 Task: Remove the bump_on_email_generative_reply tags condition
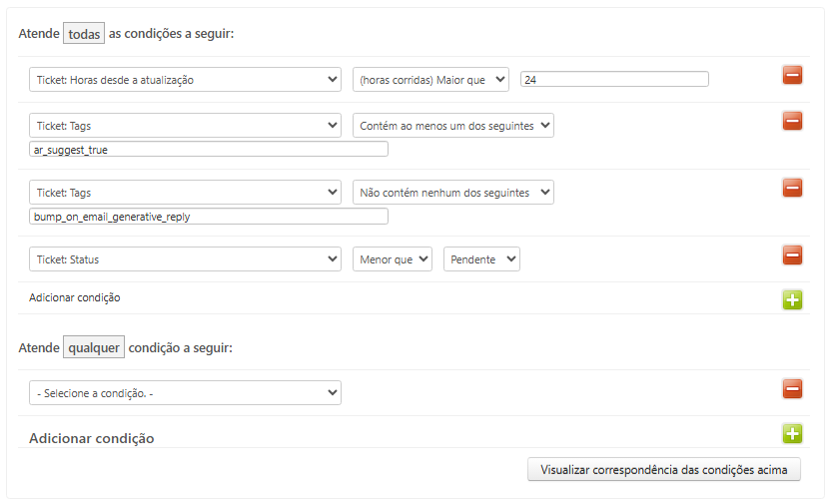[792, 188]
